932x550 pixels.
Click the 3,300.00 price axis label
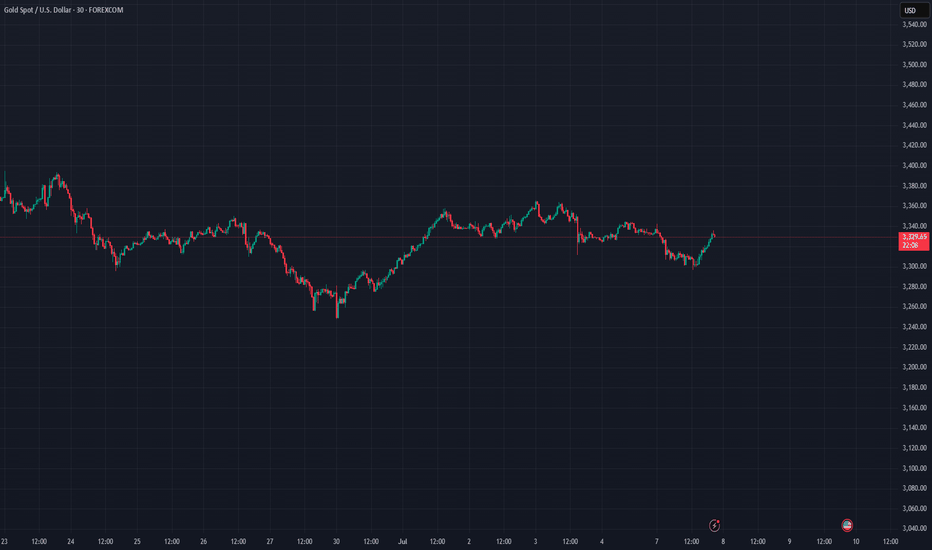914,266
